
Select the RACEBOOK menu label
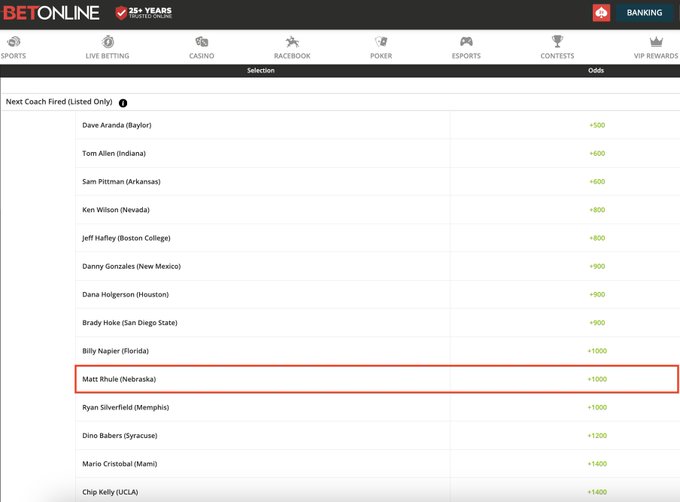coord(292,56)
